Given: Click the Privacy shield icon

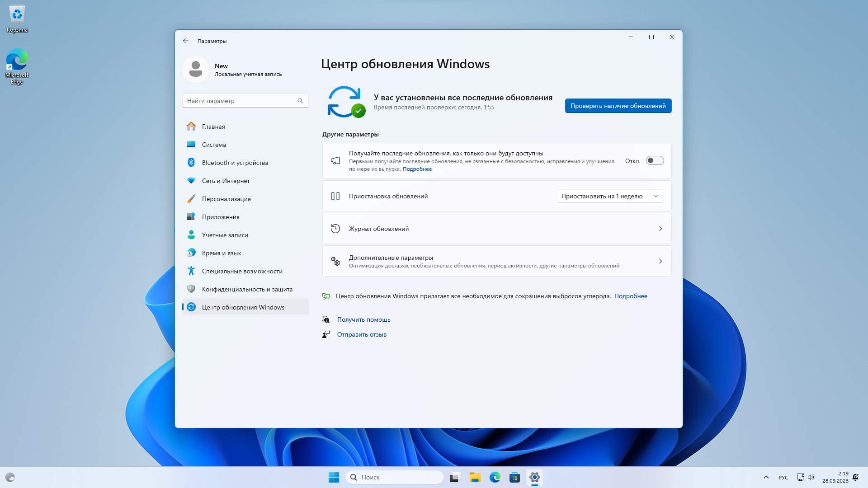Looking at the screenshot, I should (x=191, y=289).
